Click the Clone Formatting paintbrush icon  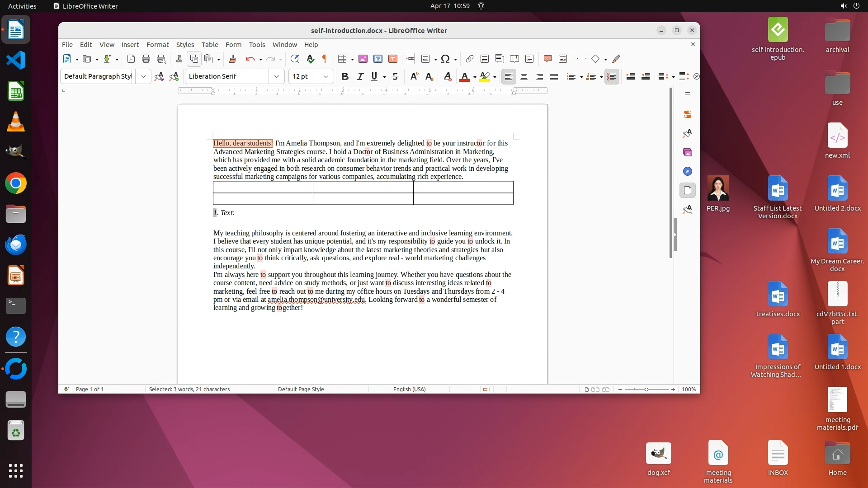tap(232, 59)
